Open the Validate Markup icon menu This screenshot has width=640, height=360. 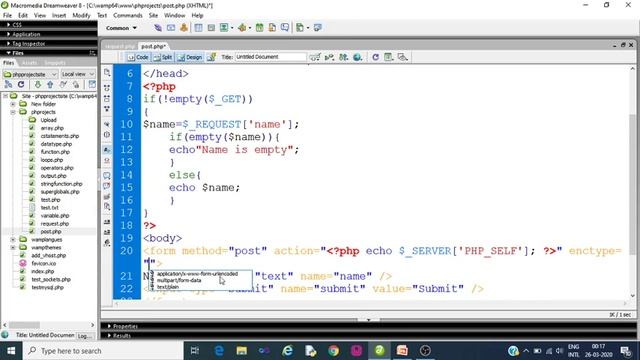point(329,57)
